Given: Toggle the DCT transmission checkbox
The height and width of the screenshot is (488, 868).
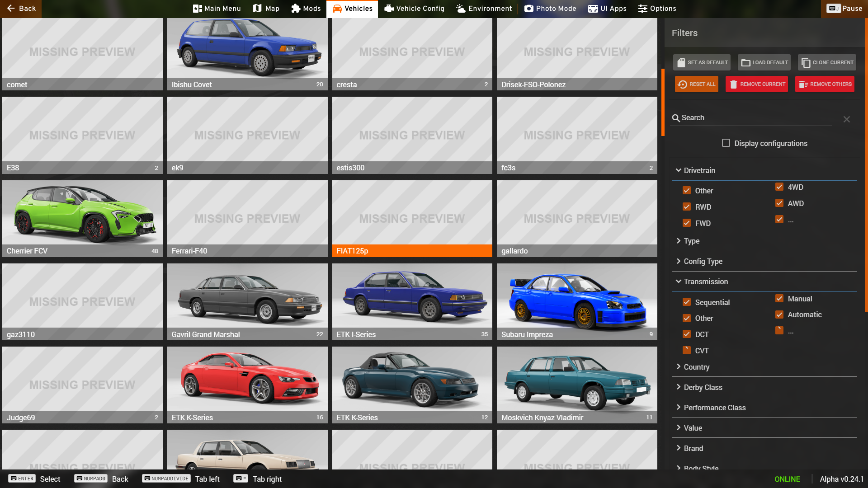Looking at the screenshot, I should 687,334.
